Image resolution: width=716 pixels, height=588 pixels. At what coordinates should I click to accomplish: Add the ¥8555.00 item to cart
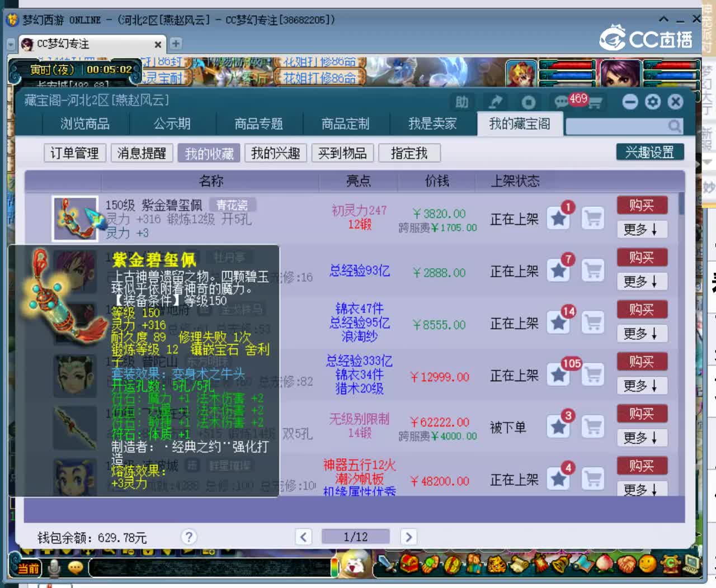click(593, 323)
